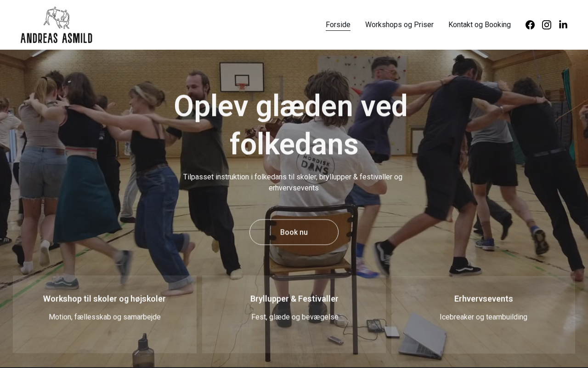Open the LinkedIn profile icon
This screenshot has height=368, width=588.
point(563,25)
